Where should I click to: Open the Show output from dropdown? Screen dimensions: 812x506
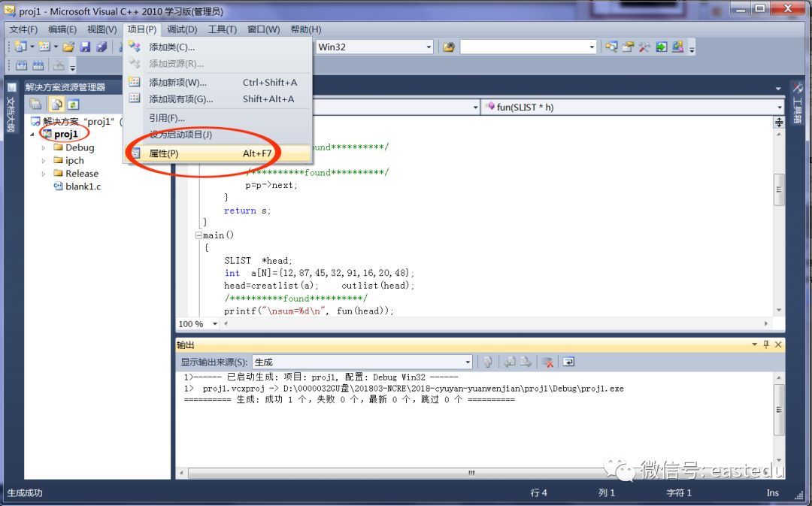coord(468,362)
